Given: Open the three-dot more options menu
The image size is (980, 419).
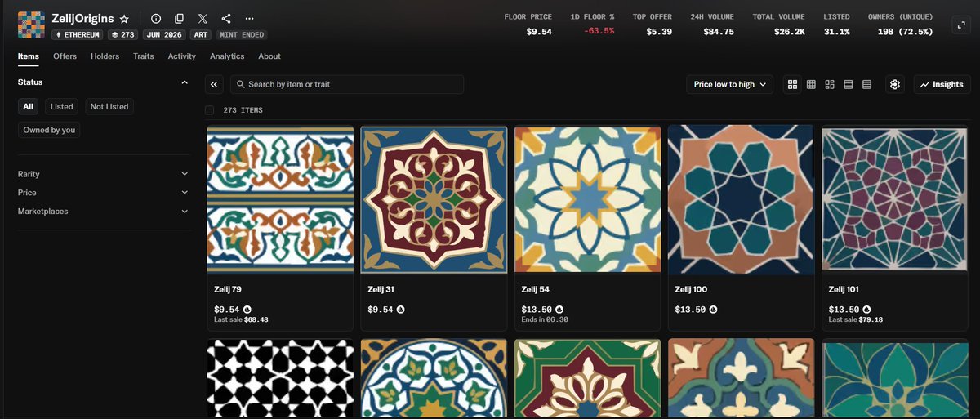Looking at the screenshot, I should point(249,18).
